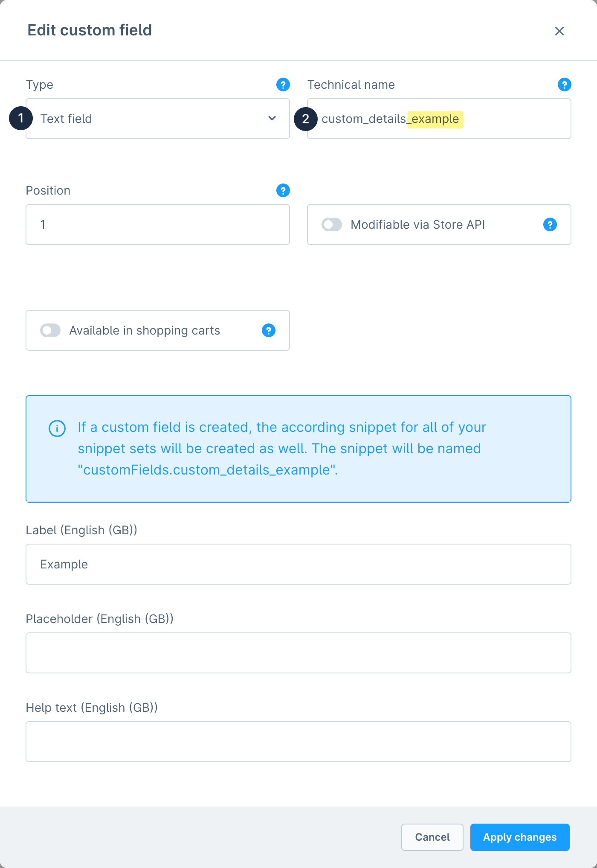Click help icon for Available in shopping carts
The height and width of the screenshot is (868, 597).
pos(268,330)
